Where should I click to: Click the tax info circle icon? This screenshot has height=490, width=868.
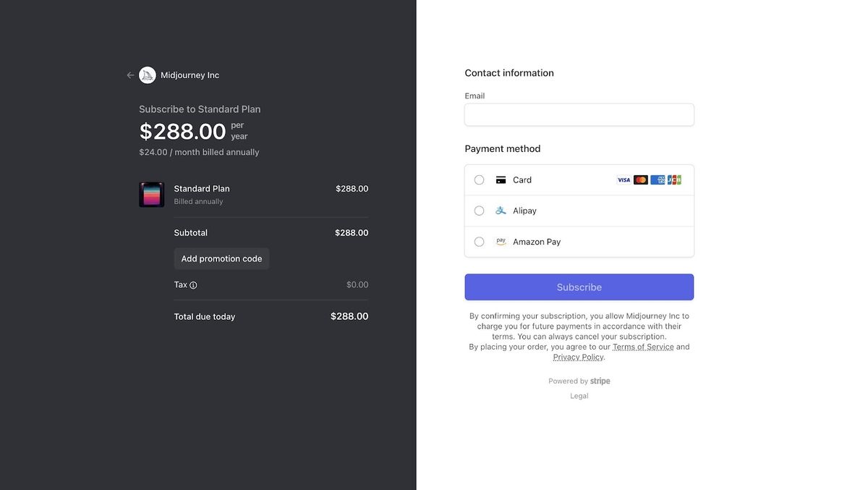click(193, 285)
